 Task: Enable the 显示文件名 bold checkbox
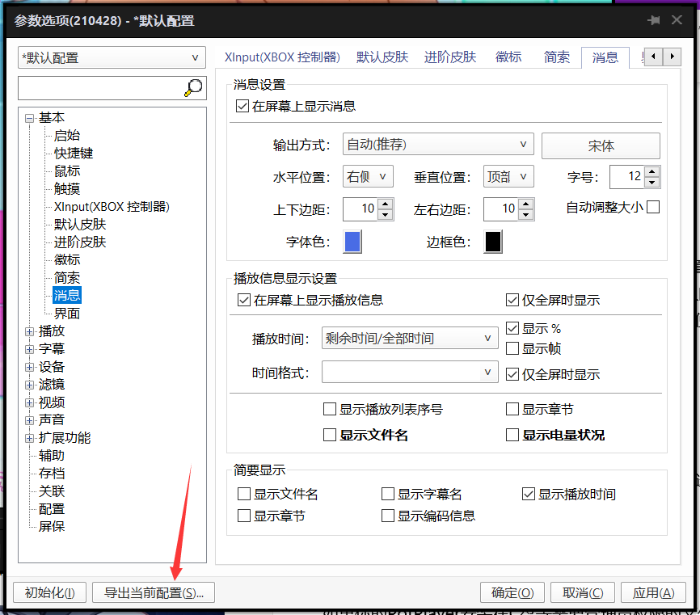tap(330, 435)
